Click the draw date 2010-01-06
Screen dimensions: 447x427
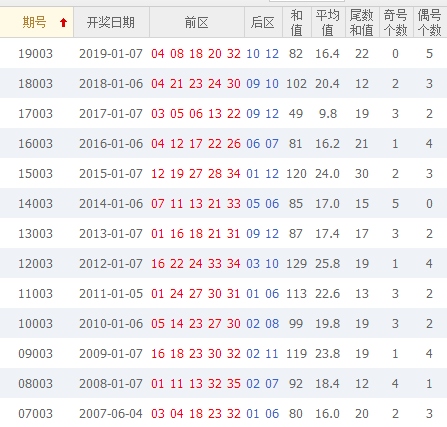(x=111, y=324)
